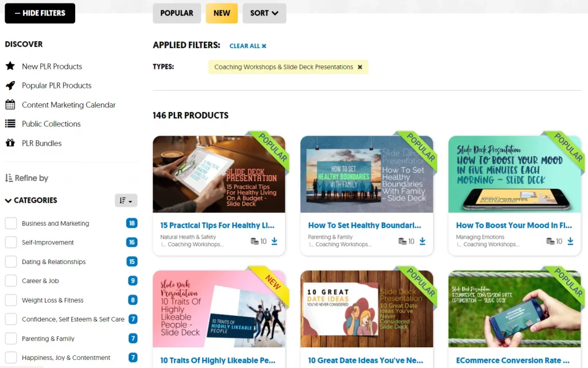The height and width of the screenshot is (368, 588).
Task: Open the SORT dropdown
Action: coord(264,13)
